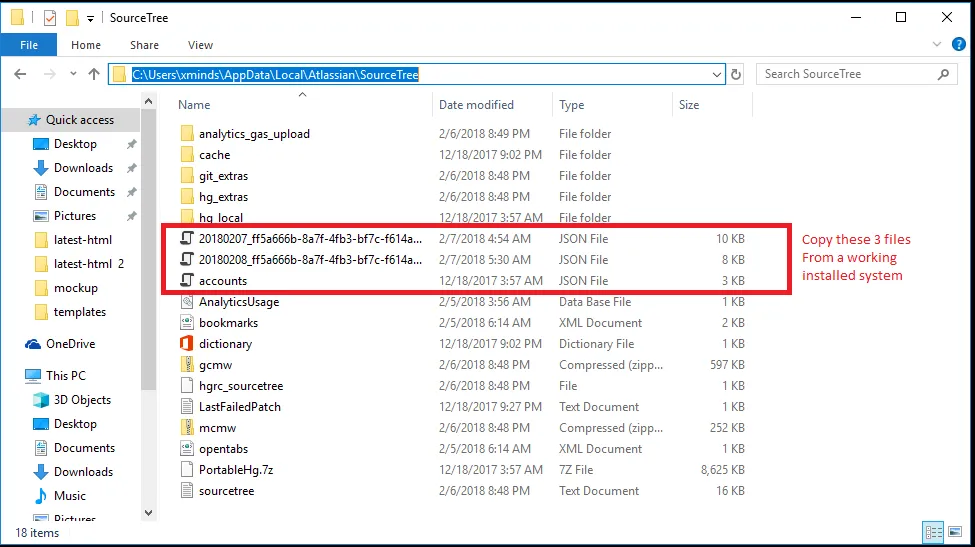
Task: Select mockup folder in sidebar
Action: coord(75,288)
